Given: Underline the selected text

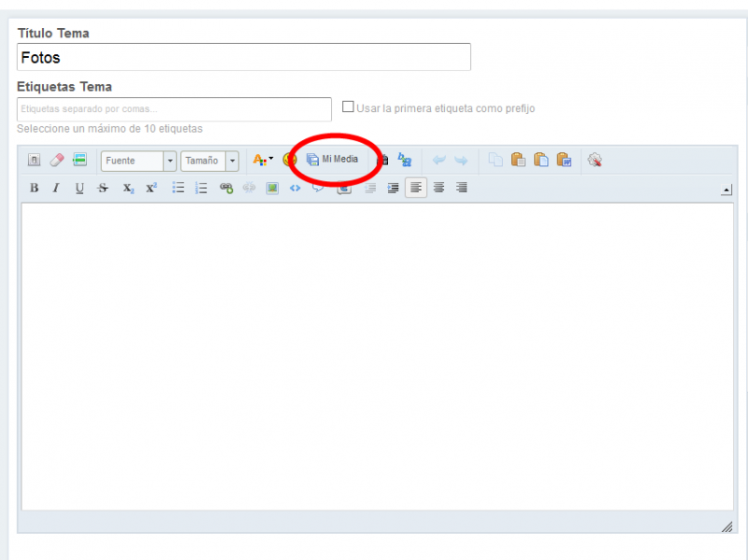Looking at the screenshot, I should (x=79, y=188).
